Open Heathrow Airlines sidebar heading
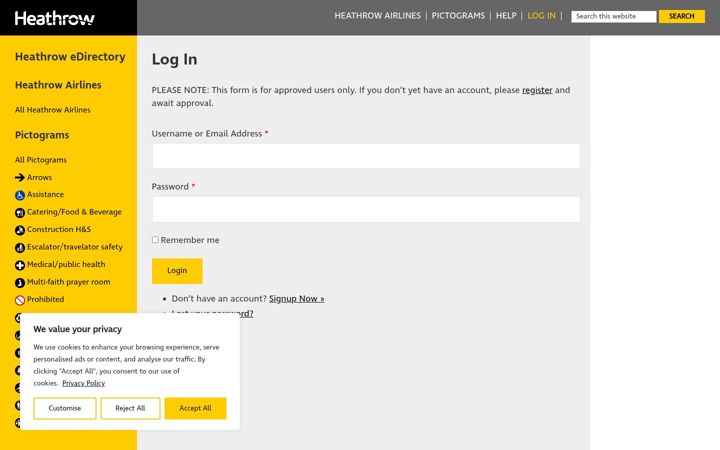 click(58, 85)
